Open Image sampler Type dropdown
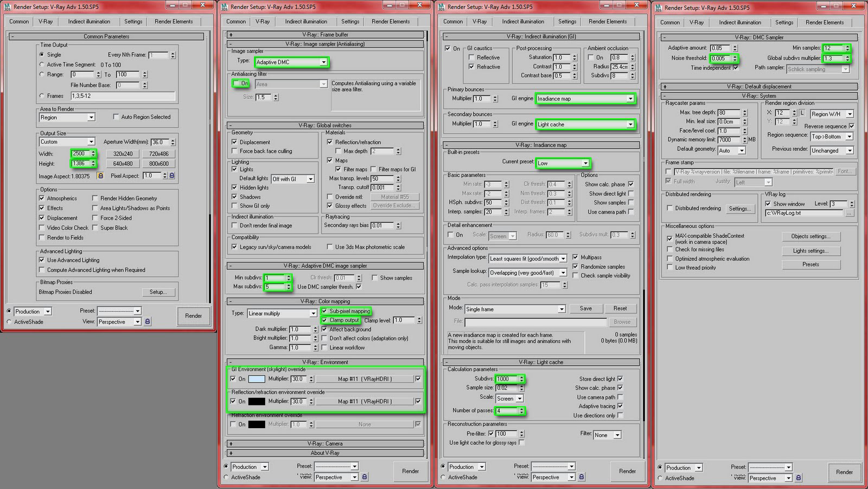The image size is (868, 489). tap(291, 62)
